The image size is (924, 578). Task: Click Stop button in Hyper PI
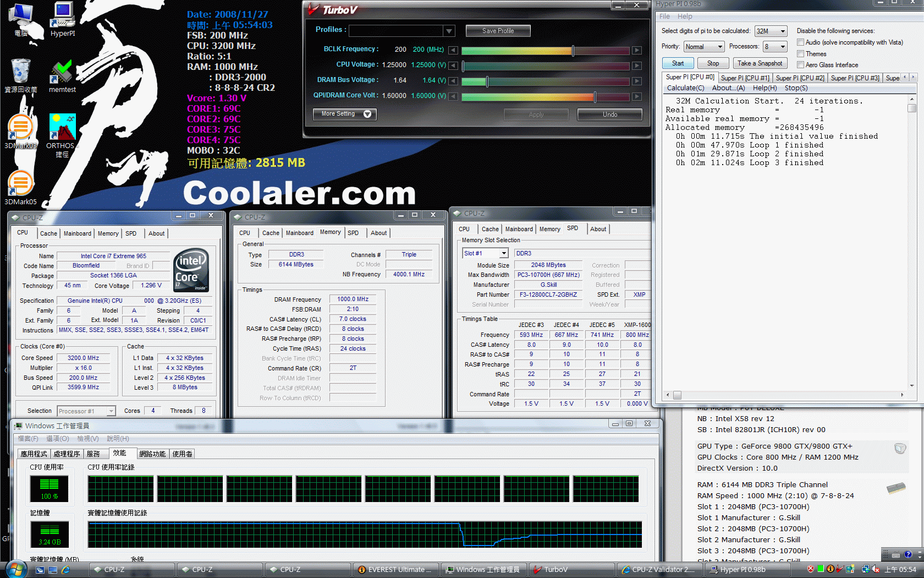713,63
